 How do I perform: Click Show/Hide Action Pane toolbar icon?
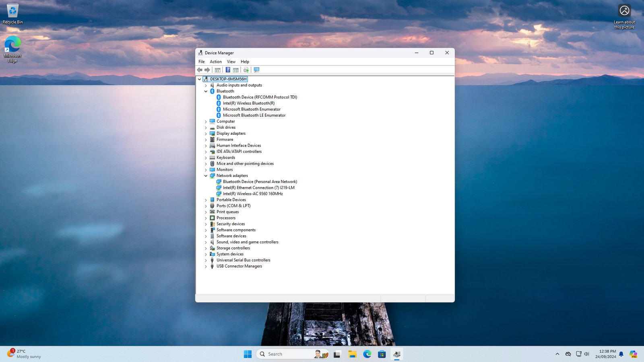[236, 70]
